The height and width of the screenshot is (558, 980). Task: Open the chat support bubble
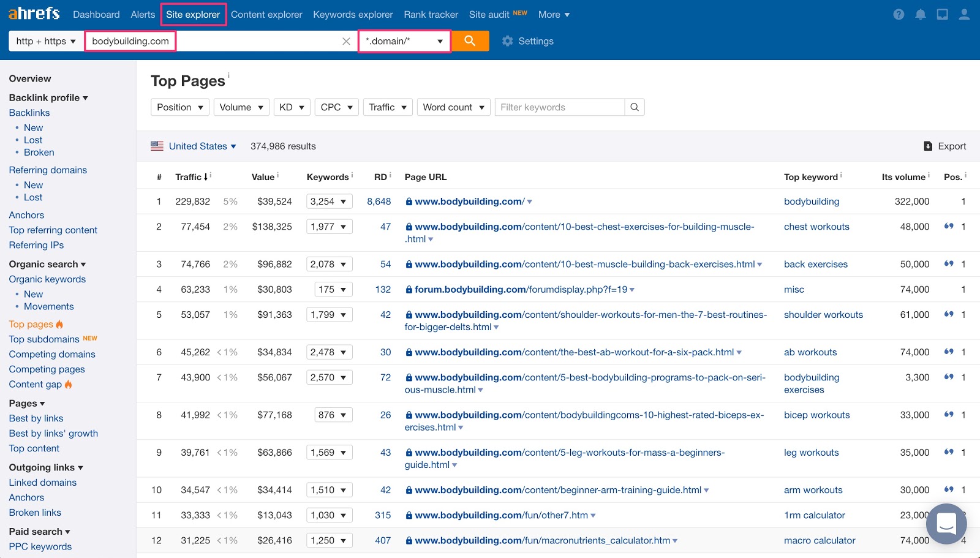click(946, 524)
